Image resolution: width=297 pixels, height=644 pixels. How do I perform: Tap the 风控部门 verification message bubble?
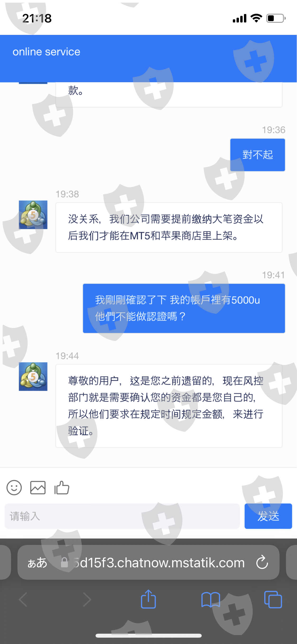pyautogui.click(x=169, y=406)
